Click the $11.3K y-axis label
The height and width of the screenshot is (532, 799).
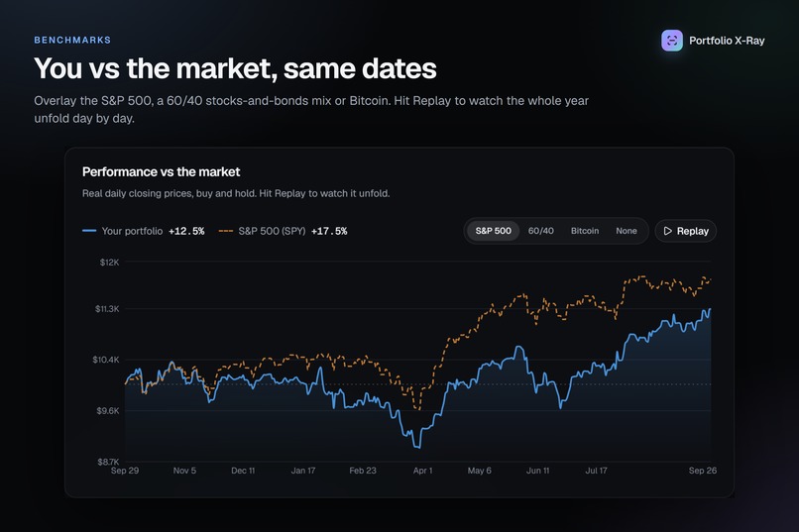pos(107,308)
